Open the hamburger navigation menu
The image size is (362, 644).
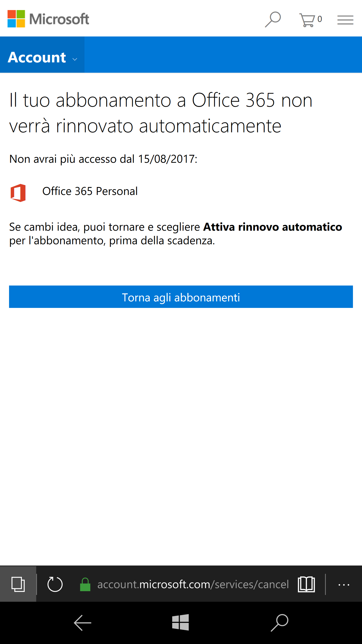pyautogui.click(x=345, y=20)
